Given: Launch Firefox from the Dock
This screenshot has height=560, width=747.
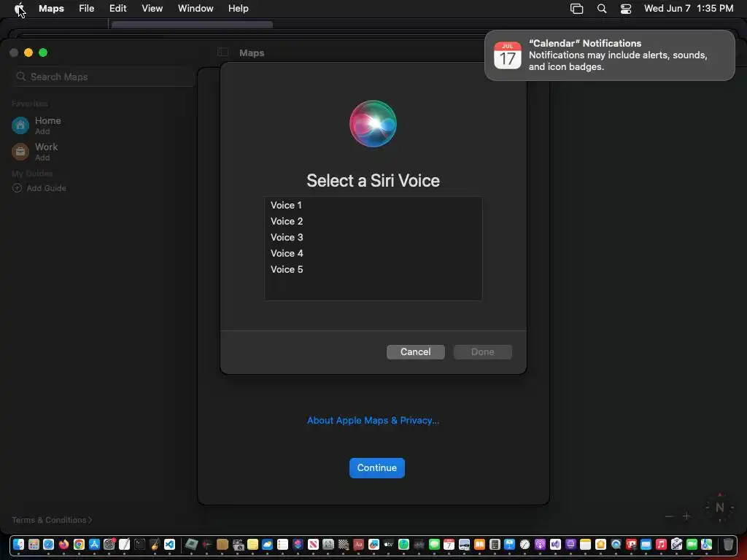Looking at the screenshot, I should [64, 544].
